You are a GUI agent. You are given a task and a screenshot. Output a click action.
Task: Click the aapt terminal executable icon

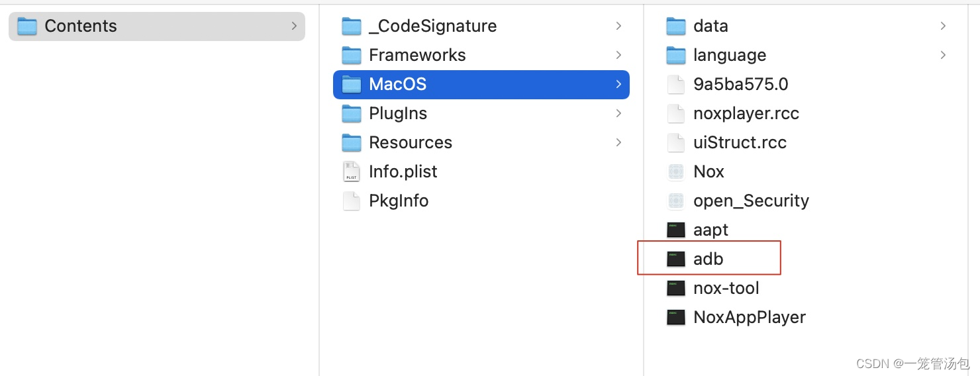[x=675, y=230]
